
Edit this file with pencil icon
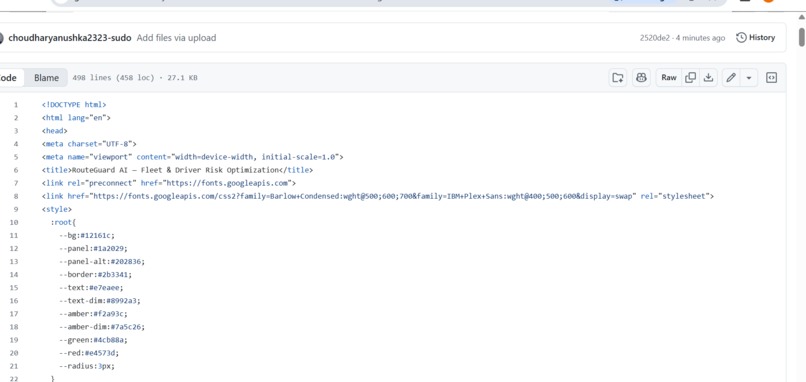tap(731, 78)
